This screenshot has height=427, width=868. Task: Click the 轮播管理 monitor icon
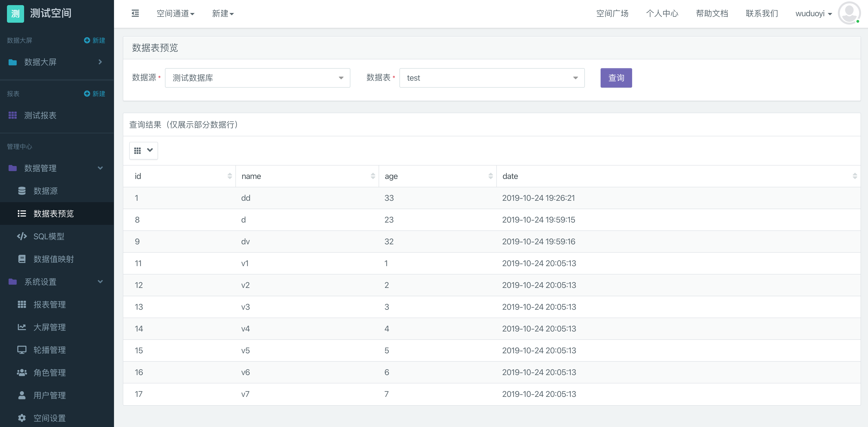click(22, 350)
